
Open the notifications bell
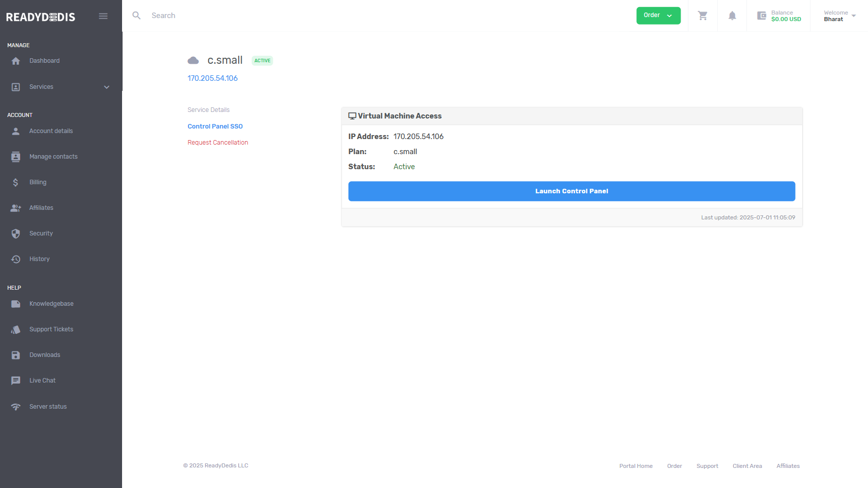(732, 16)
